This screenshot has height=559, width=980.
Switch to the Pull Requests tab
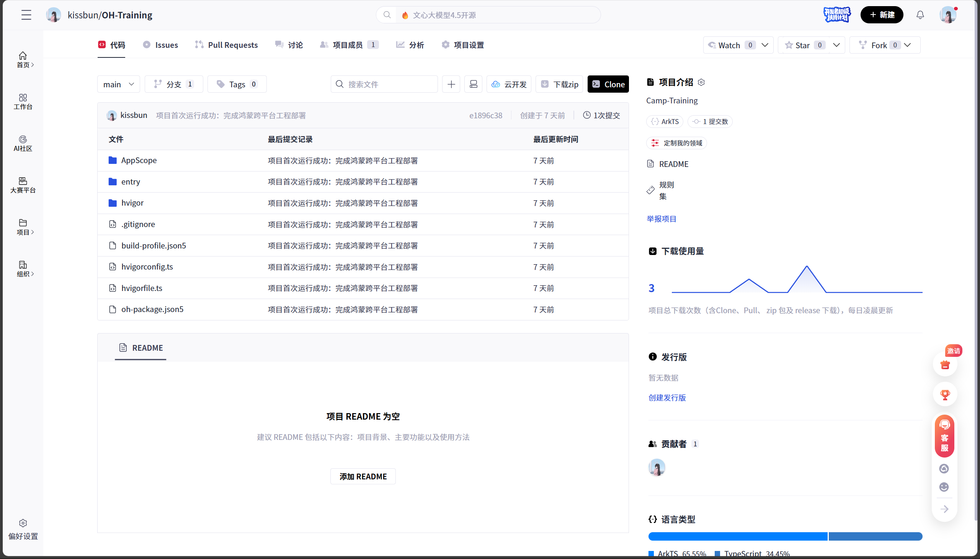(227, 45)
